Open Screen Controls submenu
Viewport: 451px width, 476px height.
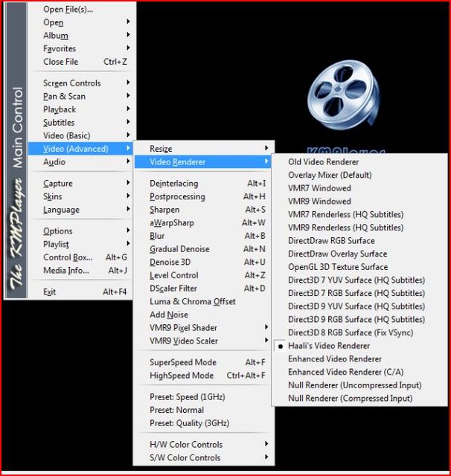81,83
